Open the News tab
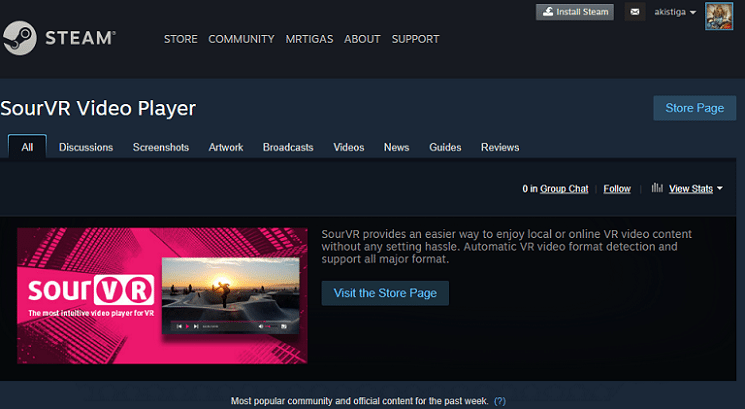745x409 pixels. click(396, 147)
